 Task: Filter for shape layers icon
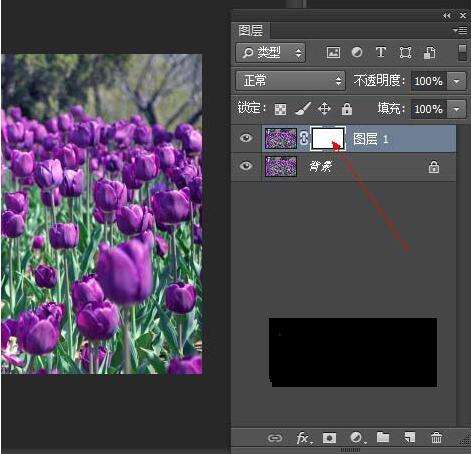click(405, 53)
